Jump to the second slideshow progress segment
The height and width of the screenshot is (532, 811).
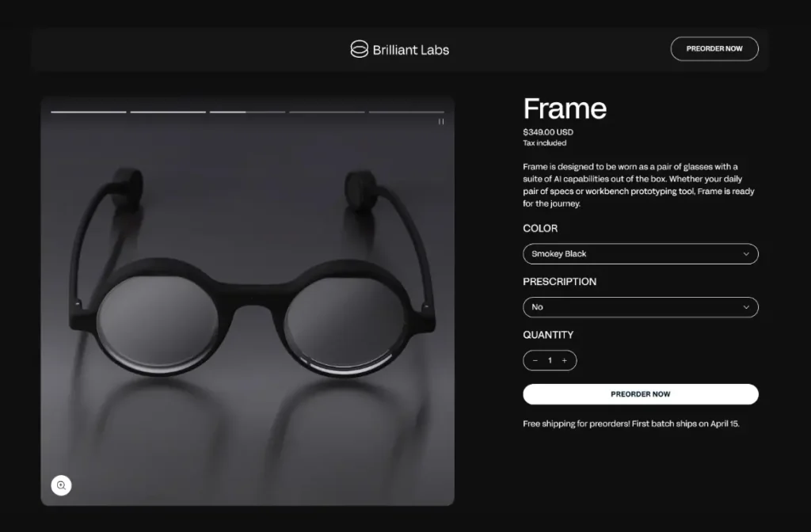(168, 112)
